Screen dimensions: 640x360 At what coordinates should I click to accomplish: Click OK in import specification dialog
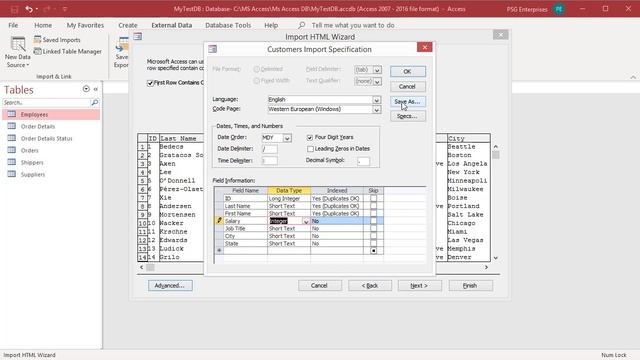408,71
